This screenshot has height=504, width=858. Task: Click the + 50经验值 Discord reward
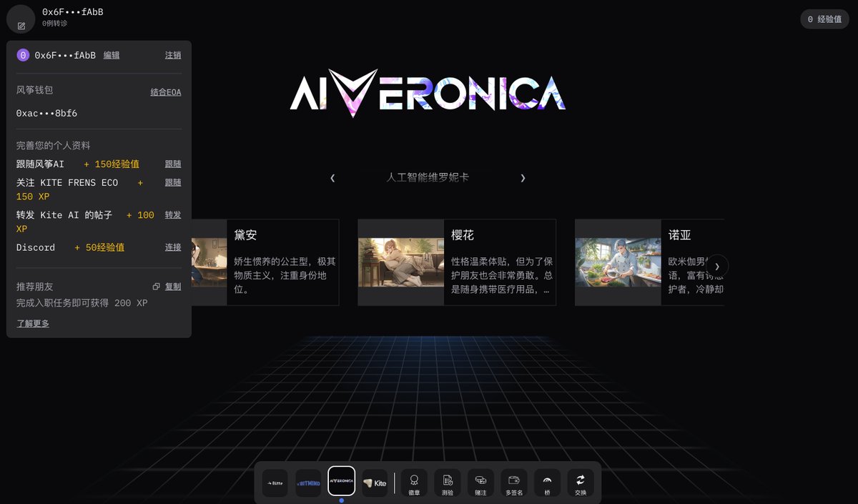[x=99, y=247]
